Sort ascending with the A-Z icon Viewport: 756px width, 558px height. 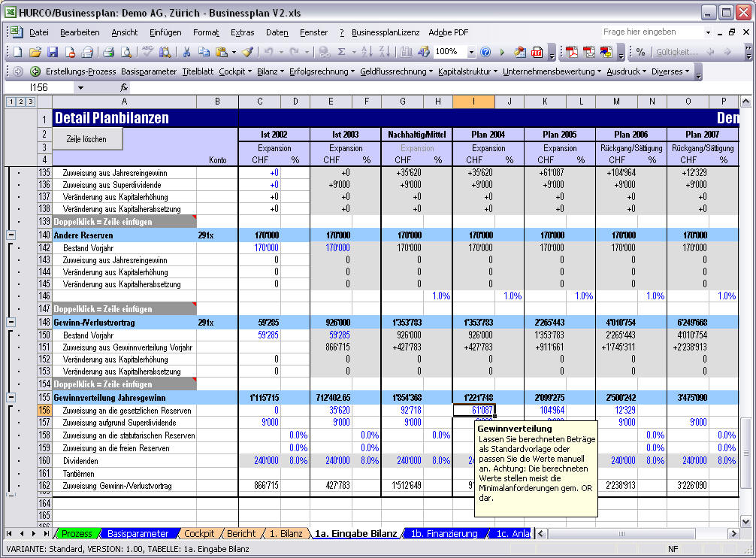pos(367,52)
